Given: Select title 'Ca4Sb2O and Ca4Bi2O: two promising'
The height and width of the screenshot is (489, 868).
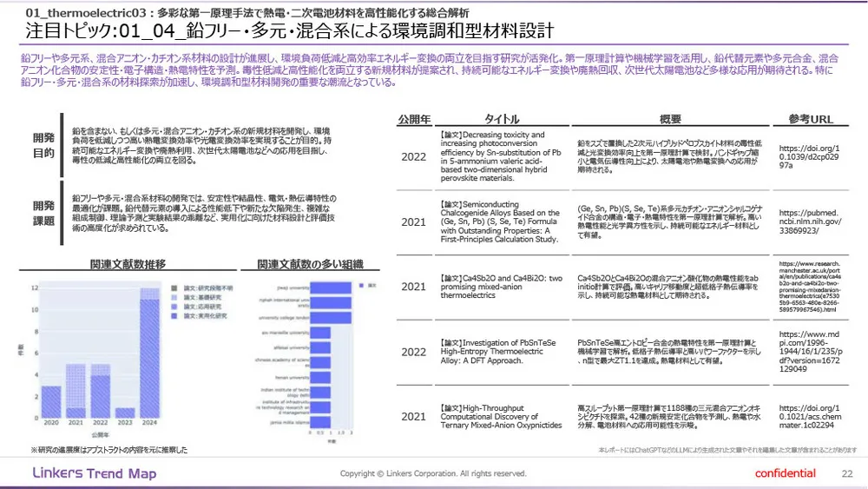Looking at the screenshot, I should pyautogui.click(x=501, y=287).
